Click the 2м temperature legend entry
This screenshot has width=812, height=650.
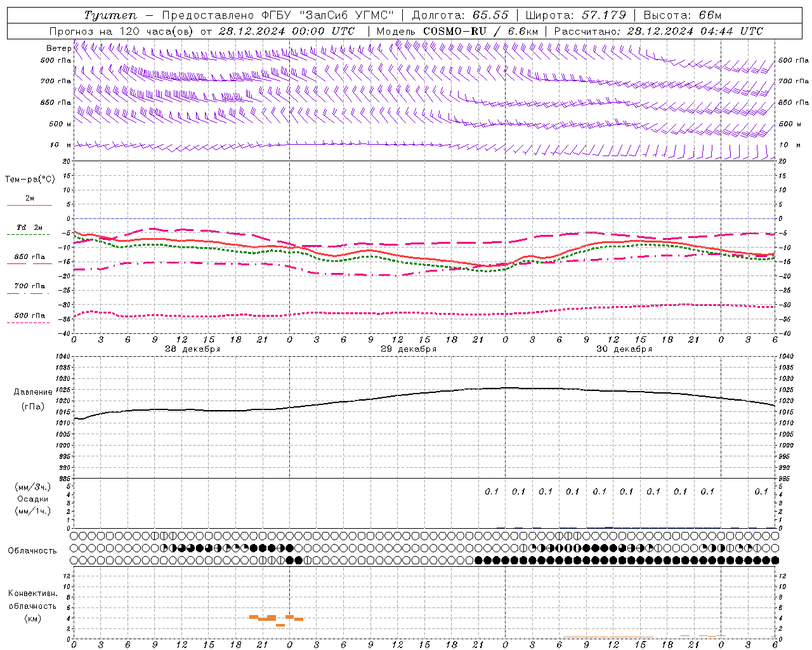click(30, 198)
